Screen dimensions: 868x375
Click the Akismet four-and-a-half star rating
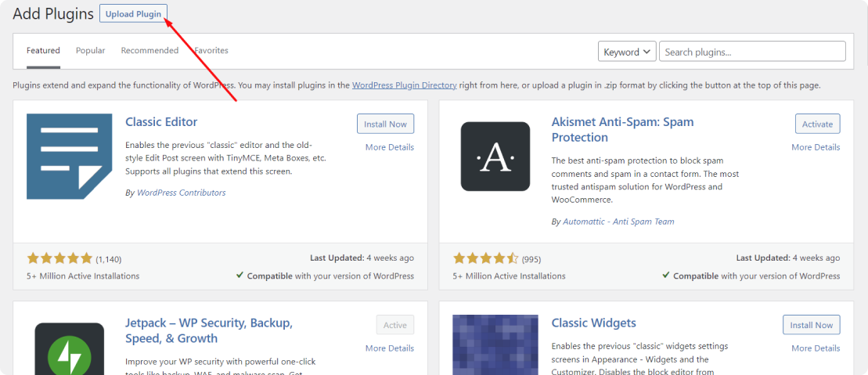(486, 258)
